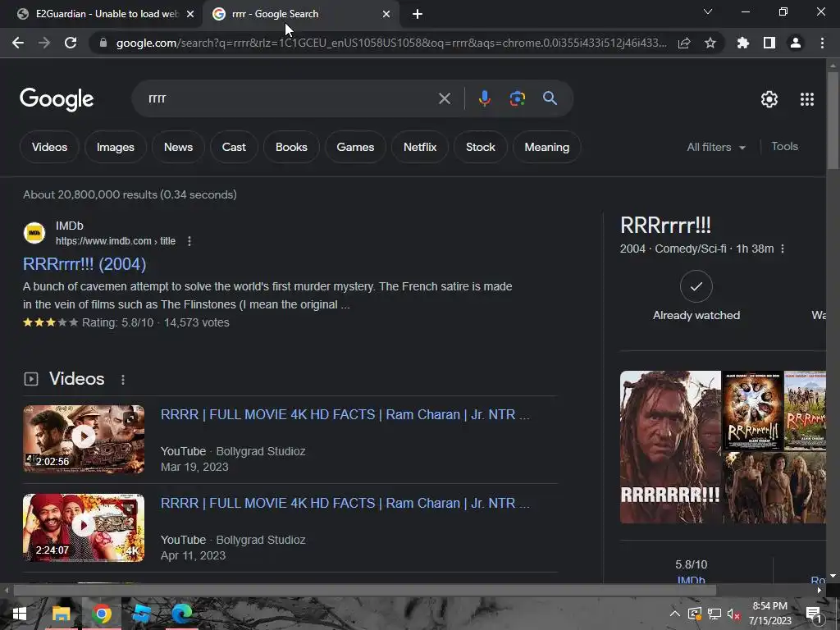Launch Microsoft Edge from taskbar
840x630 pixels.
[x=181, y=614]
